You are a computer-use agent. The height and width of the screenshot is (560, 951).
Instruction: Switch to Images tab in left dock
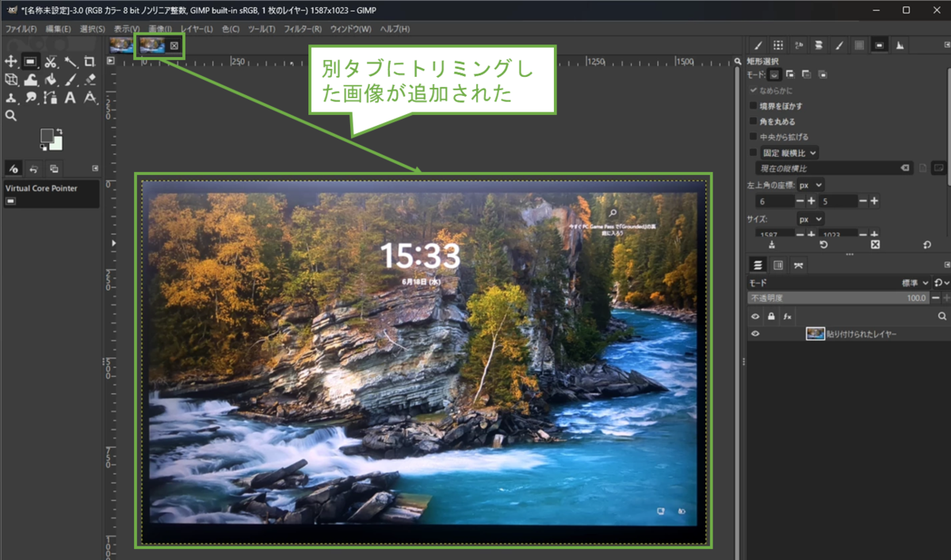pyautogui.click(x=54, y=169)
